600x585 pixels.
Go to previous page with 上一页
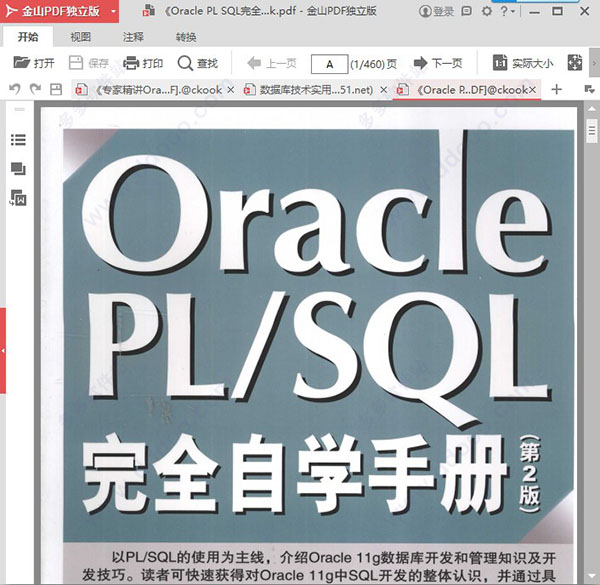click(x=272, y=63)
